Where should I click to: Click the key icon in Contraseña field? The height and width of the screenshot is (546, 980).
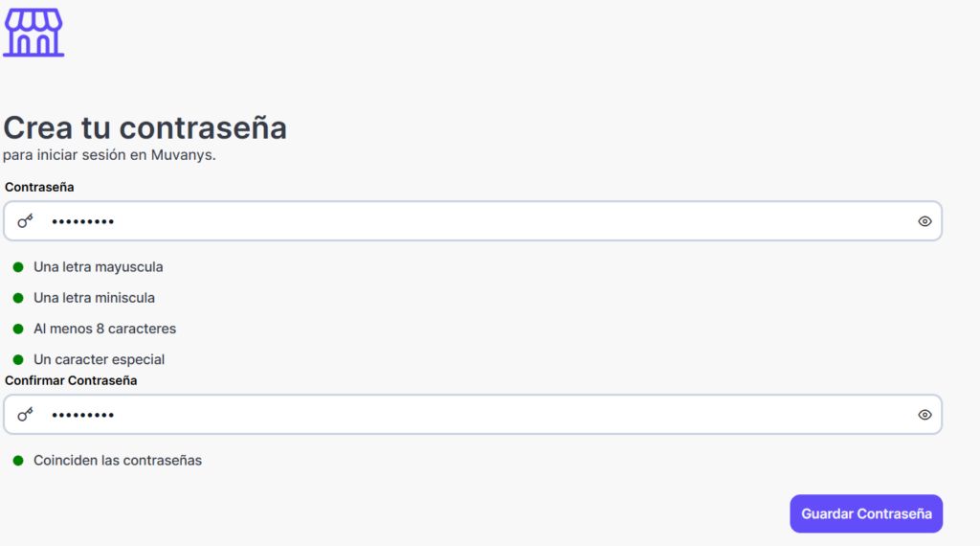coord(25,221)
